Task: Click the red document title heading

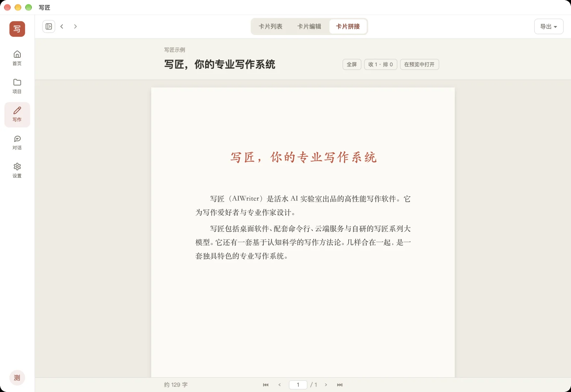Action: pyautogui.click(x=303, y=157)
